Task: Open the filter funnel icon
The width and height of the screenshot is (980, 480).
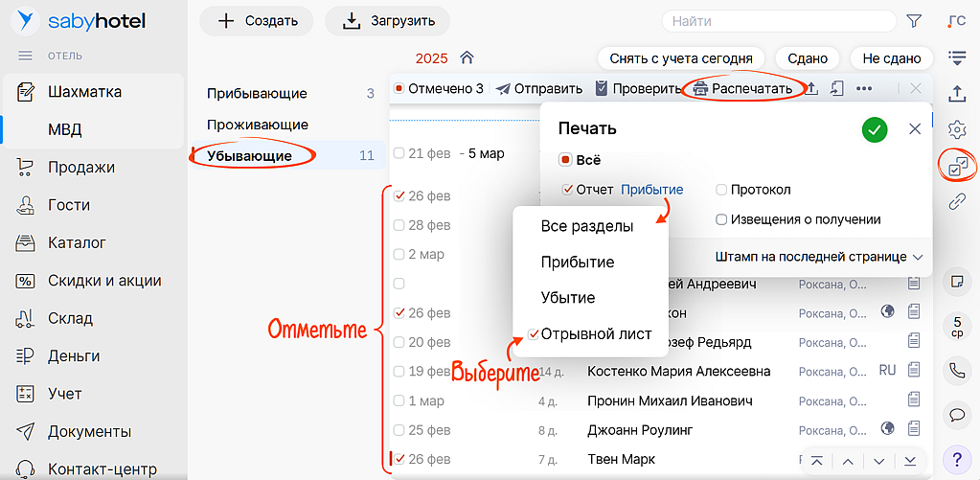Action: pyautogui.click(x=914, y=20)
